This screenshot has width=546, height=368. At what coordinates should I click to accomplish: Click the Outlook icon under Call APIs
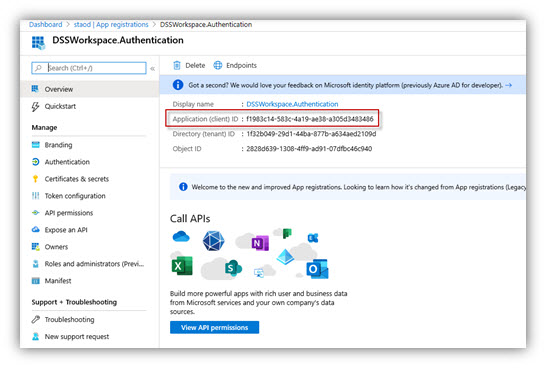(317, 269)
